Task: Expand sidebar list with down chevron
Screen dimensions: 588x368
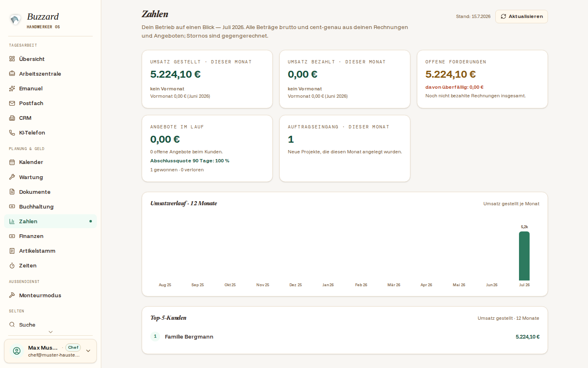Action: click(51, 332)
